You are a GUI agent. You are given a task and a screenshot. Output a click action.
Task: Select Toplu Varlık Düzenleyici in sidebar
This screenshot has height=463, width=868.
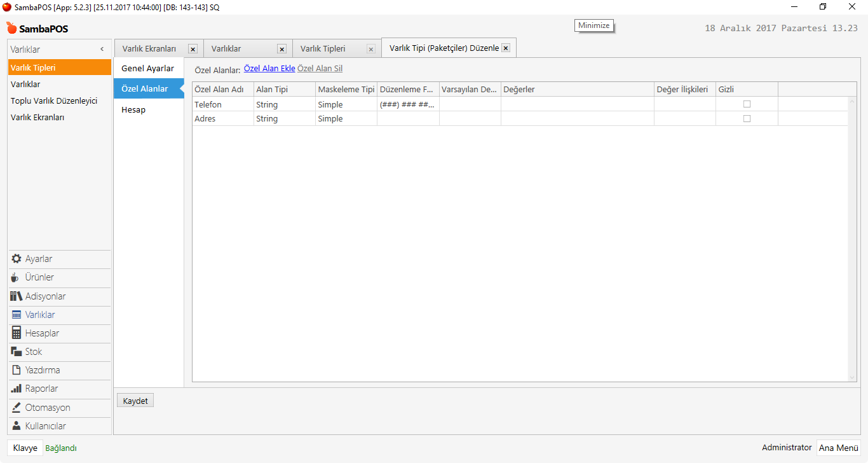(x=54, y=100)
